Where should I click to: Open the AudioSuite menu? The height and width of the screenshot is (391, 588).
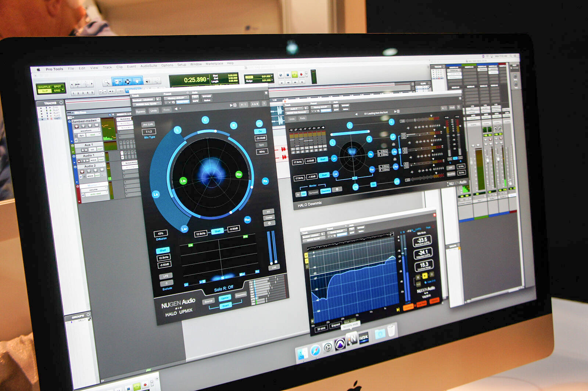tap(148, 66)
